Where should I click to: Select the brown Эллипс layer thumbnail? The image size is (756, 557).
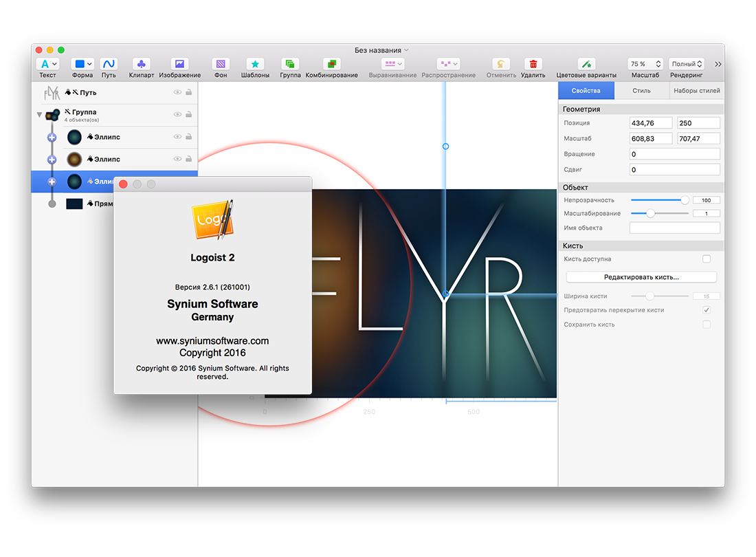pos(74,159)
